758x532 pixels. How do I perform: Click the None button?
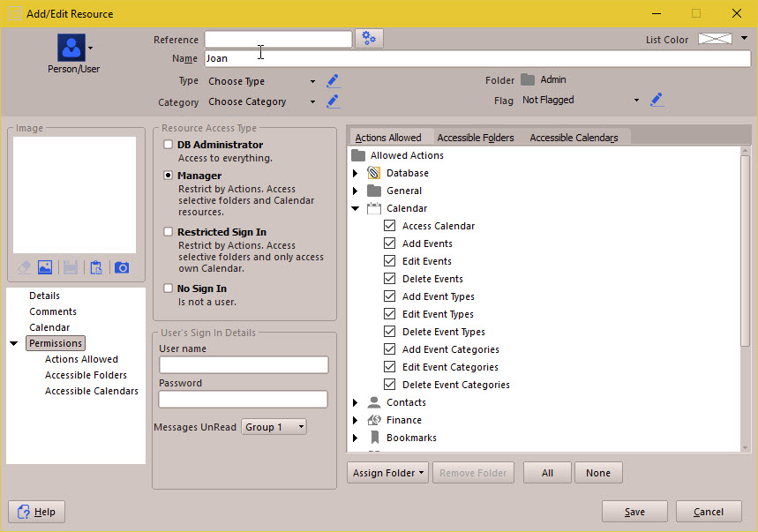pyautogui.click(x=598, y=473)
